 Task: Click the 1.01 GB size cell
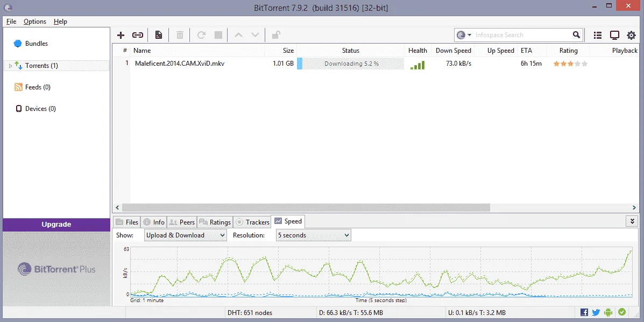284,64
